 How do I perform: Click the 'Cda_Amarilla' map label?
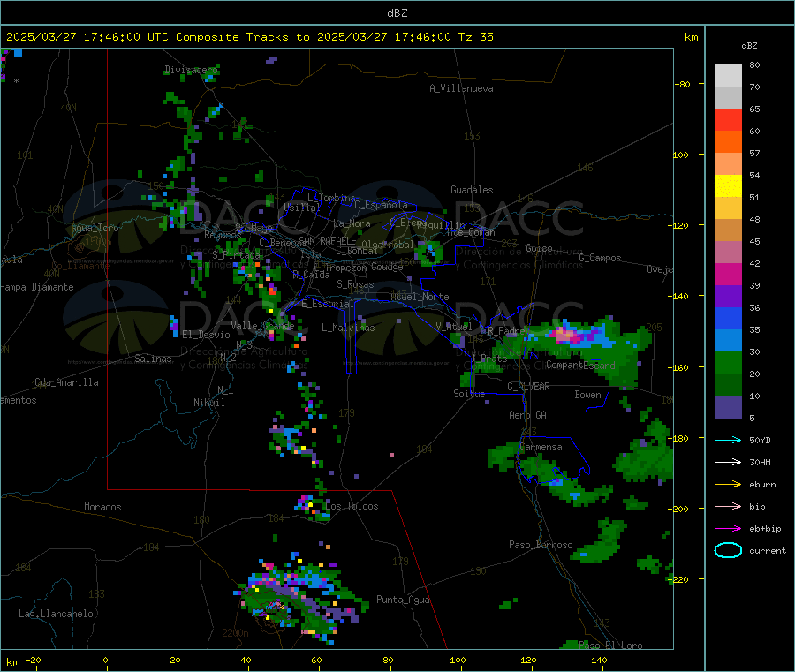click(x=66, y=382)
